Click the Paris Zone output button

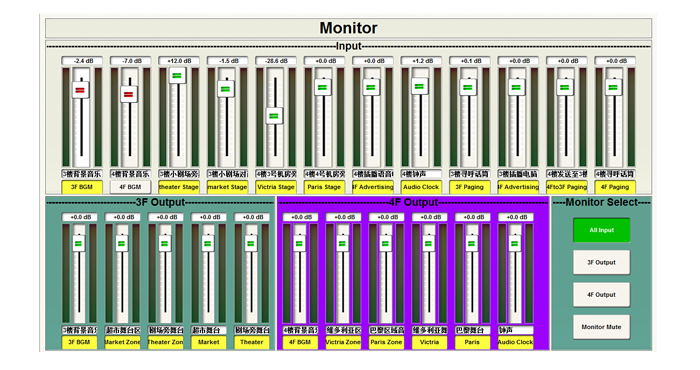pos(386,342)
